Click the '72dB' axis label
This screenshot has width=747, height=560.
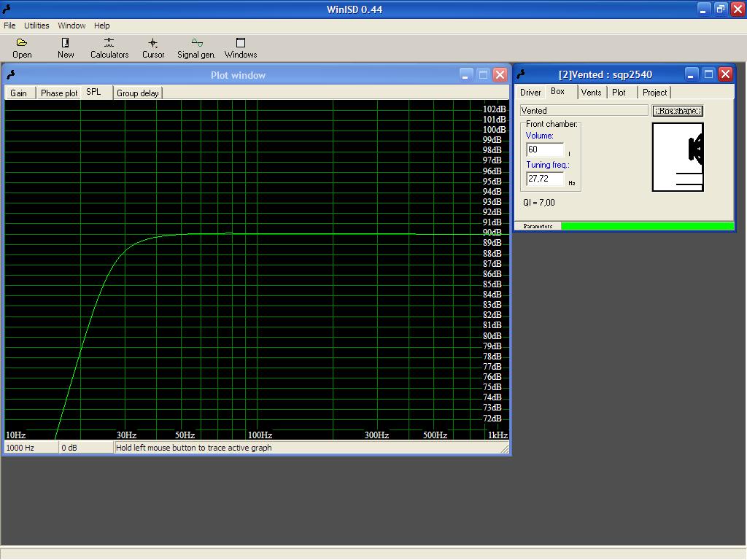tap(492, 418)
